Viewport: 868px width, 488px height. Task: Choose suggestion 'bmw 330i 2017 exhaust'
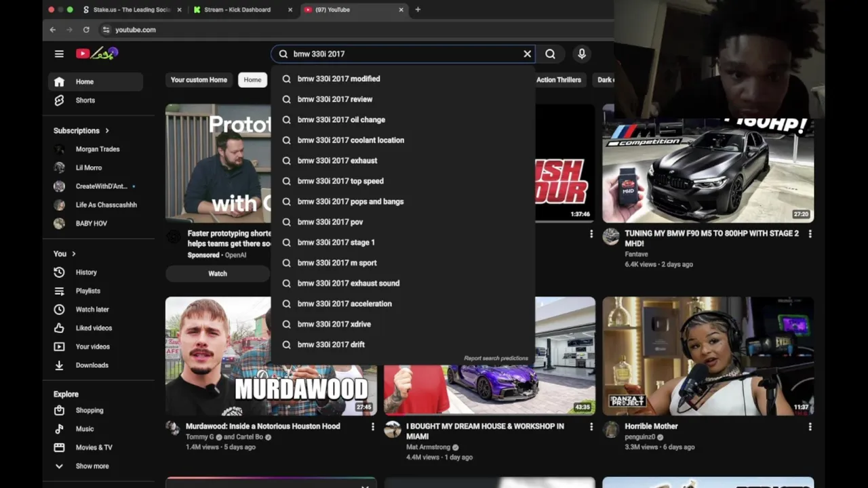click(x=403, y=161)
